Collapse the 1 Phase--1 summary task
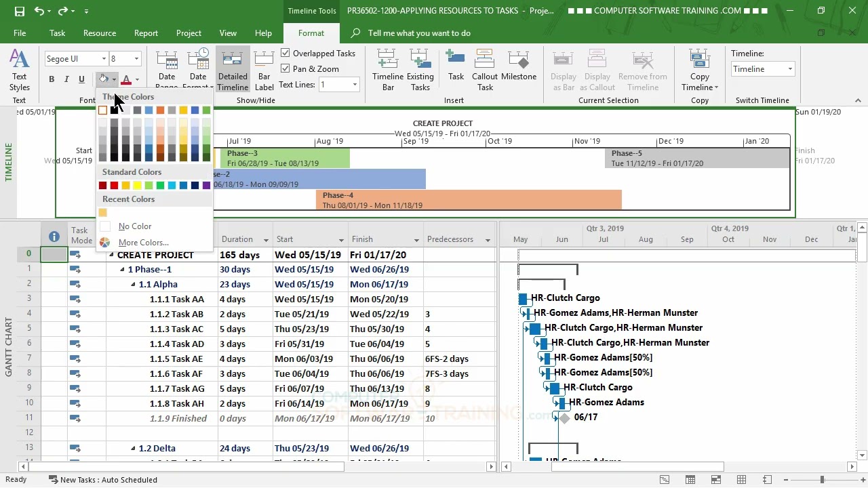Image resolution: width=868 pixels, height=488 pixels. [x=123, y=270]
